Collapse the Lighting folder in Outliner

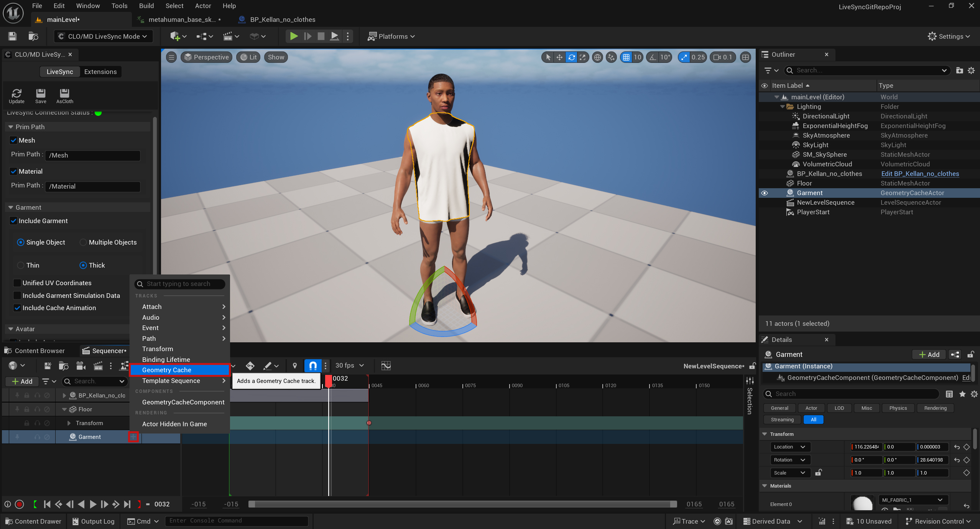point(782,107)
